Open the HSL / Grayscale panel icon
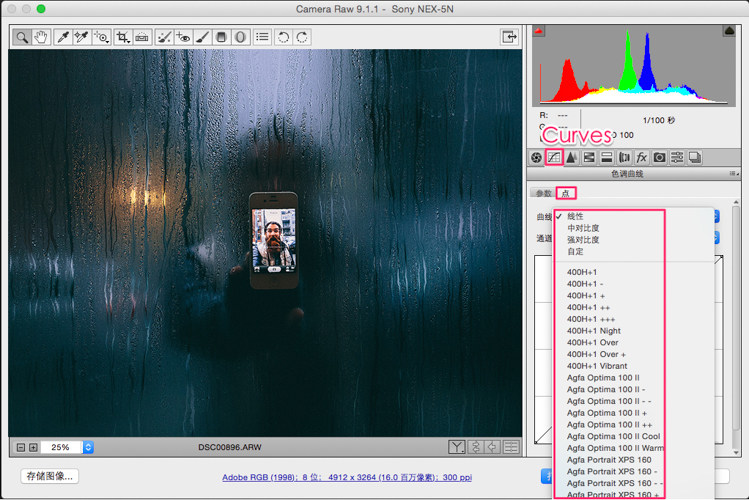 (x=589, y=158)
